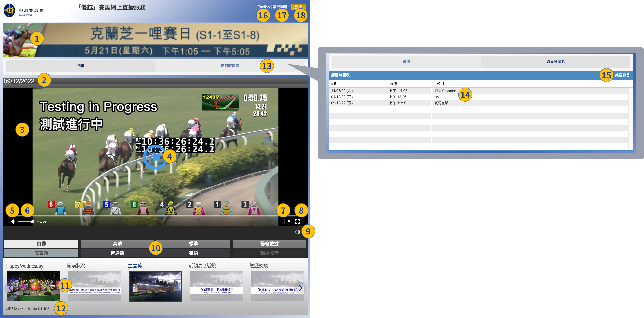This screenshot has height=318, width=644.
Task: Click the Hong Kong Jockey Club logo
Action: pos(10,10)
